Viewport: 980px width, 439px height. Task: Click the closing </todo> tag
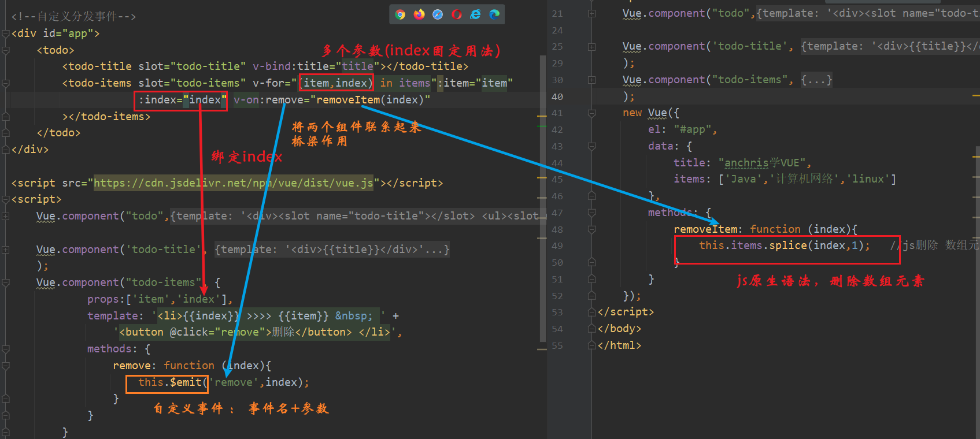59,133
